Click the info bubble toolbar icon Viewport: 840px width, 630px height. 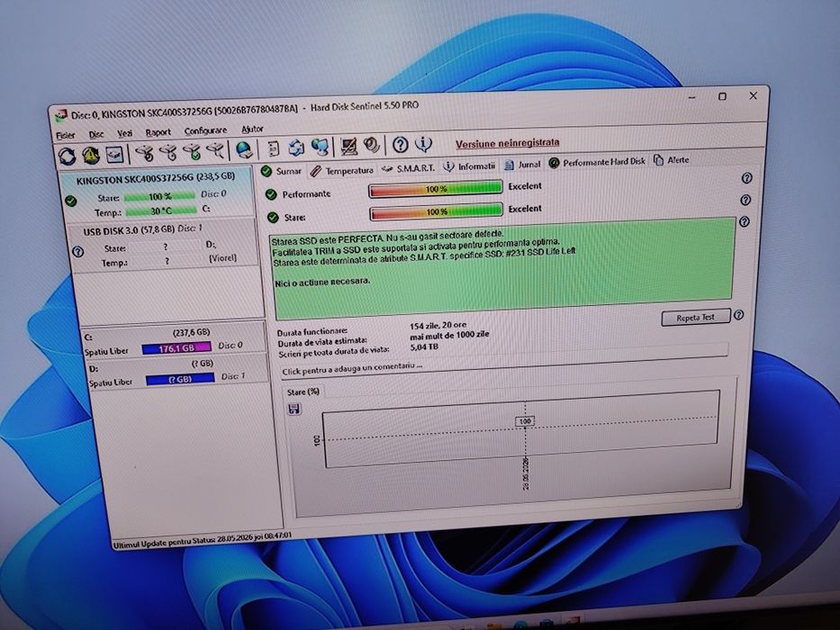pos(424,144)
